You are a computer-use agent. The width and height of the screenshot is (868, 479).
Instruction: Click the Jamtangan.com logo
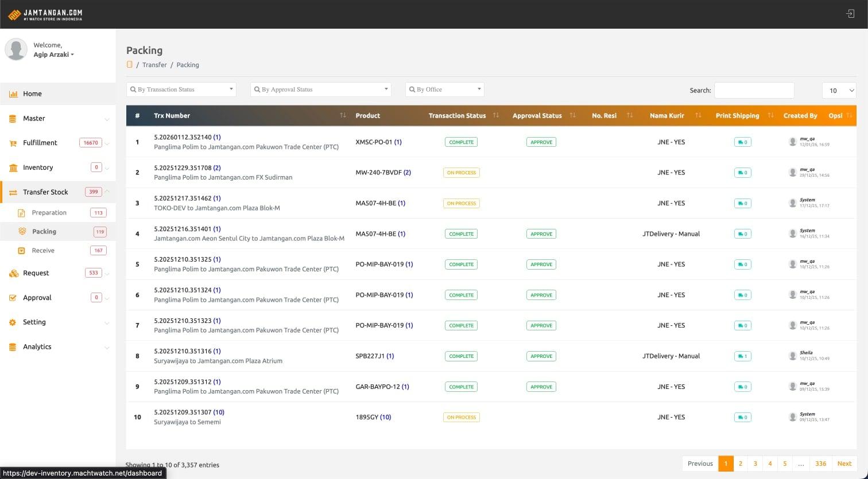pyautogui.click(x=45, y=14)
